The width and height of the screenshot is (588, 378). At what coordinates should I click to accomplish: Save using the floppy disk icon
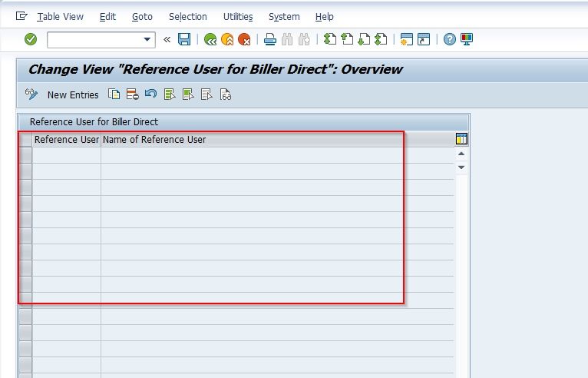[x=184, y=39]
